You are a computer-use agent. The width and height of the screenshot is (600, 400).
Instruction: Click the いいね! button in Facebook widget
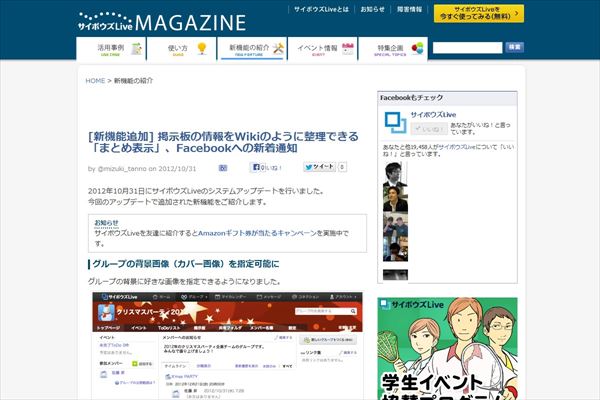429,129
